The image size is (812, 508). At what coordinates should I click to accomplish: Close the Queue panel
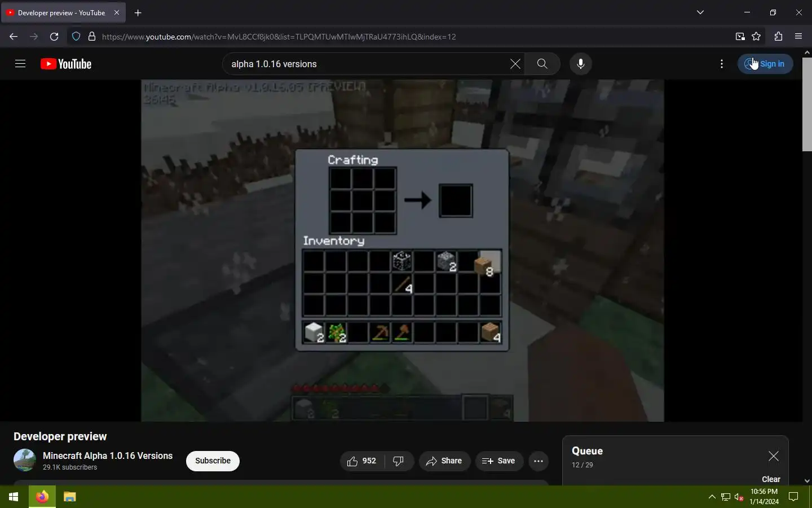(x=773, y=456)
